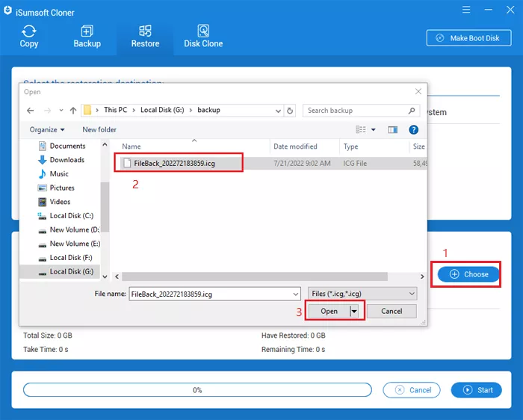Viewport: 523px width, 420px height.
Task: Navigate up one folder level
Action: click(x=73, y=111)
